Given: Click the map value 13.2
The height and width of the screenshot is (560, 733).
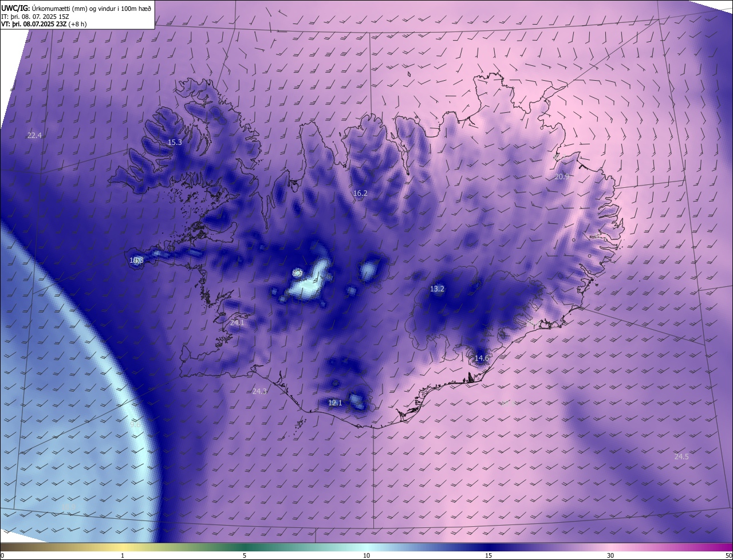Looking at the screenshot, I should [x=437, y=289].
